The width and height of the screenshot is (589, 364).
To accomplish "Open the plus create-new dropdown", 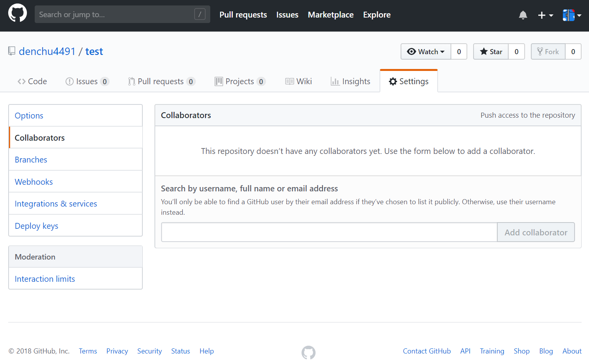I will tap(545, 15).
